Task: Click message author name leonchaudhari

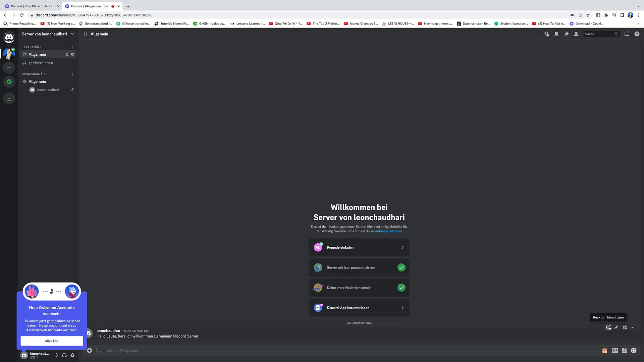Action: coord(109,330)
